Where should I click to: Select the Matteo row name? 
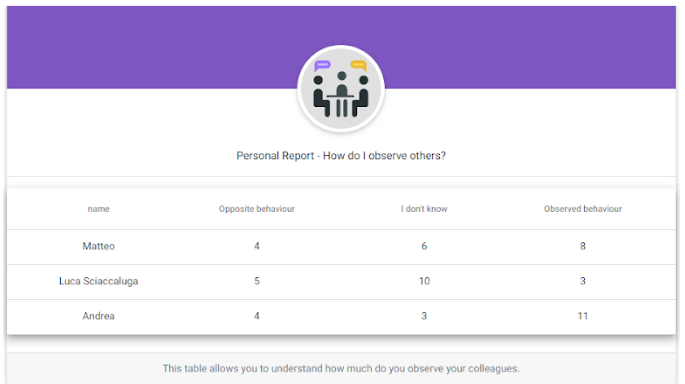tap(99, 246)
